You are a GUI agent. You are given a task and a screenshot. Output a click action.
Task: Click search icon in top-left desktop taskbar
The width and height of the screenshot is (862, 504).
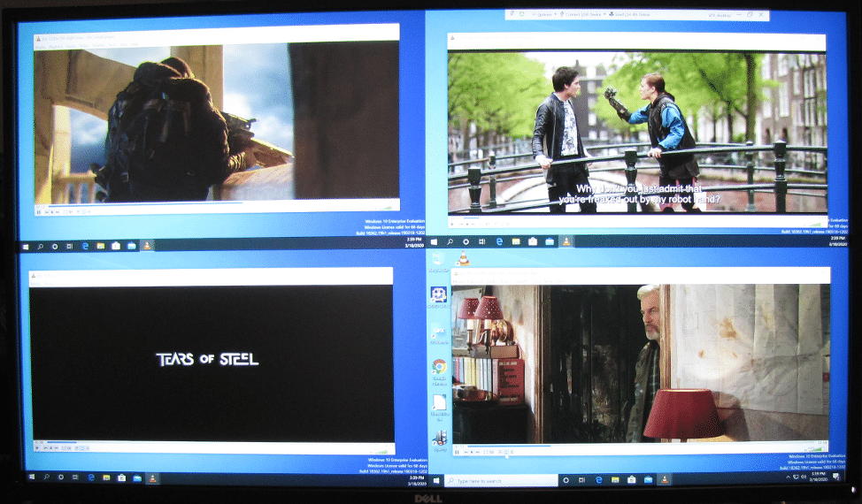[x=40, y=247]
